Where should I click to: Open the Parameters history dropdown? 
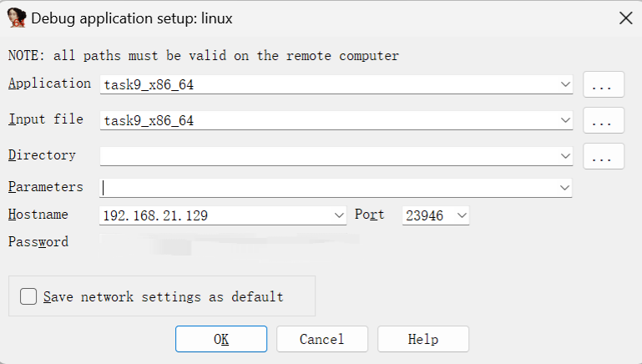click(x=565, y=188)
